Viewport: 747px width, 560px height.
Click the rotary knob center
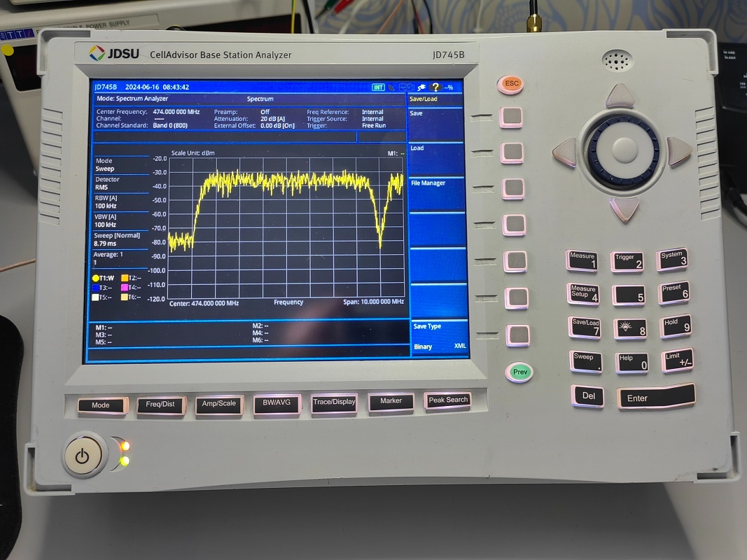(x=624, y=150)
